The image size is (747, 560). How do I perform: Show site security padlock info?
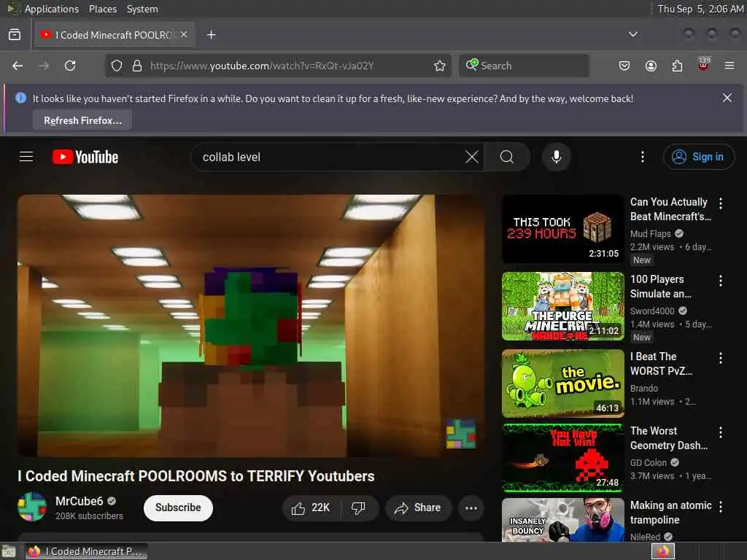[137, 66]
